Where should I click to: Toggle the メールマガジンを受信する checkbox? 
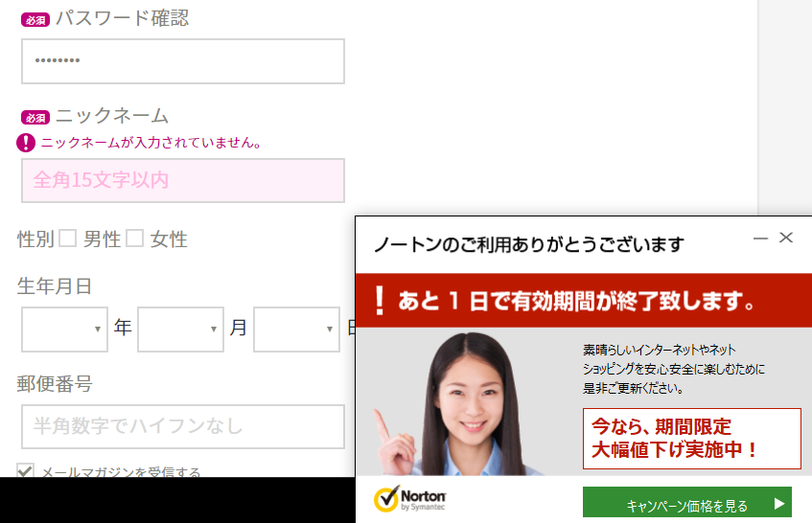tap(26, 470)
